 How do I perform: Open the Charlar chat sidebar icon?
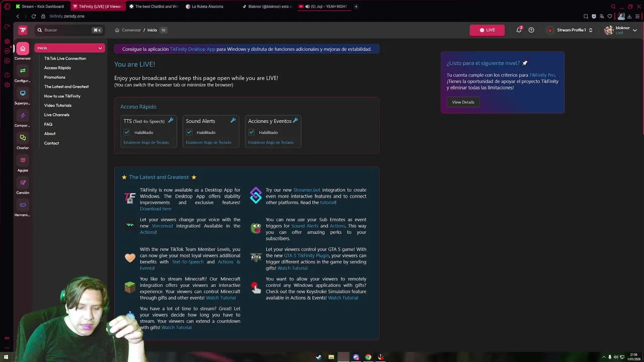[x=23, y=138]
